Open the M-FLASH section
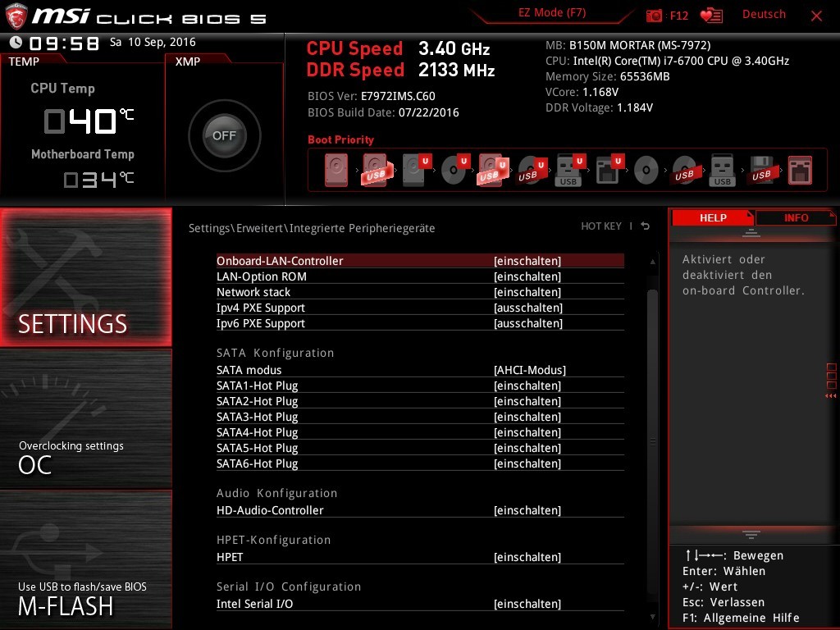 tap(85, 559)
